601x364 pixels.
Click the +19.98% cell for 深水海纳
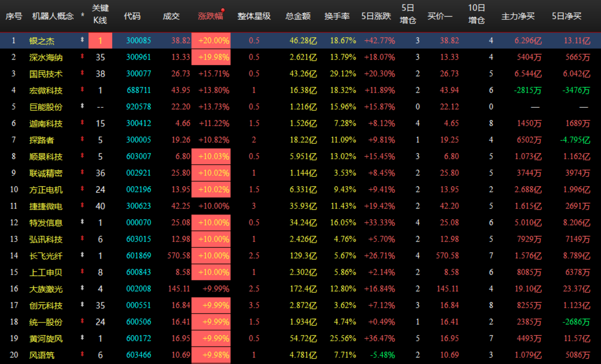coord(211,57)
